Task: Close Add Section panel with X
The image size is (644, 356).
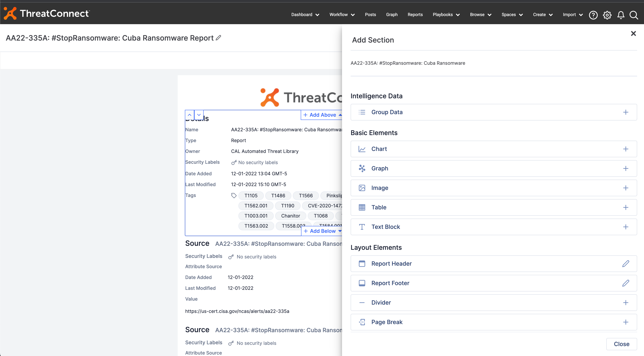Action: coord(633,34)
